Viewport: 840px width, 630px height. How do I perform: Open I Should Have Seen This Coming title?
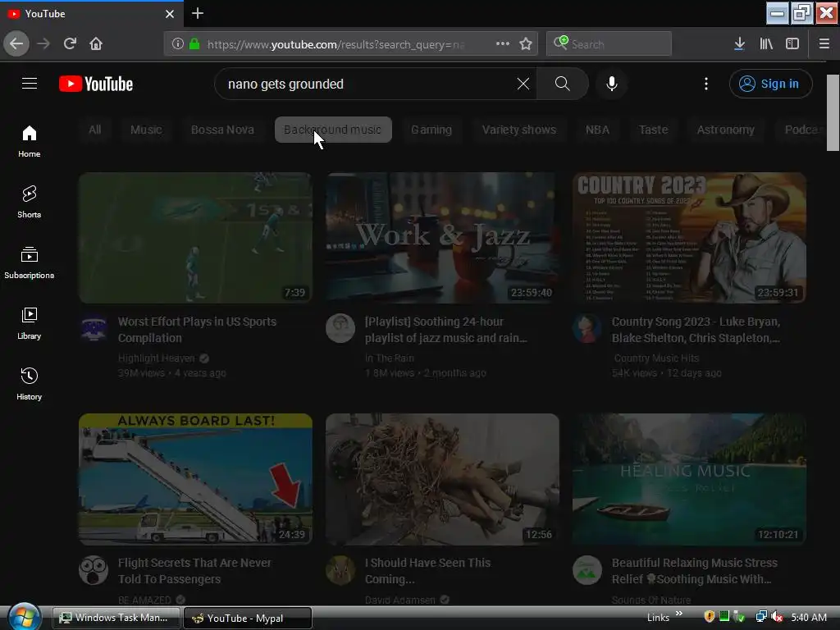427,571
